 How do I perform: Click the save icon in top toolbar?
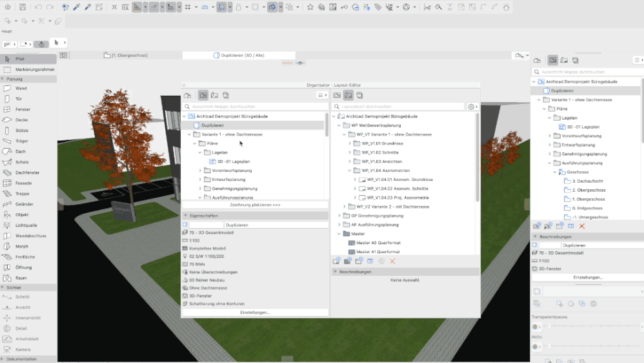click(23, 7)
